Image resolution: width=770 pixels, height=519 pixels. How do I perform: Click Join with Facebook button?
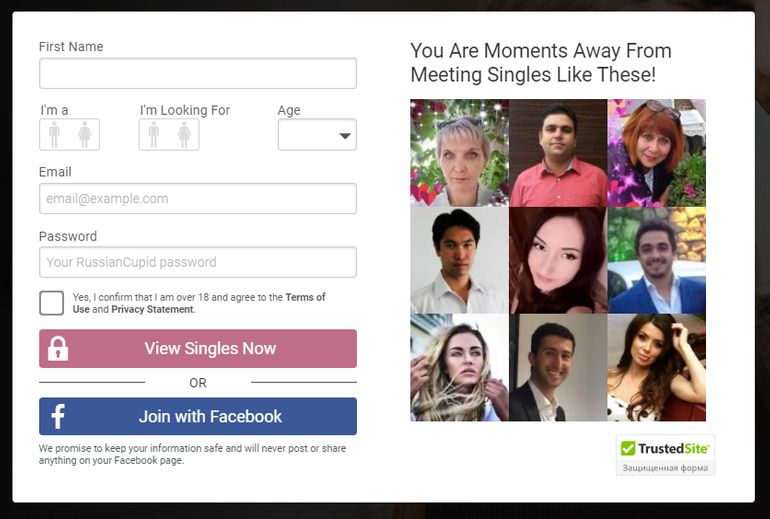[x=198, y=416]
